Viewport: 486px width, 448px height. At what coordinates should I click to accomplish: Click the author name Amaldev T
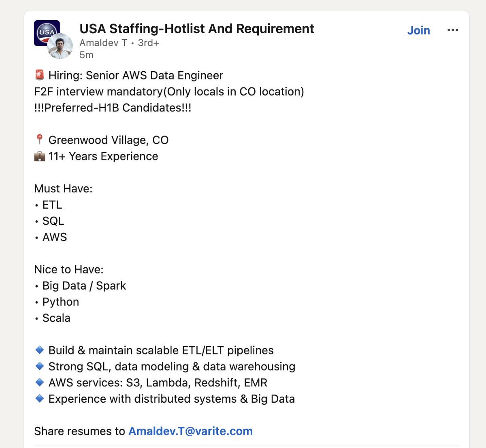click(103, 43)
